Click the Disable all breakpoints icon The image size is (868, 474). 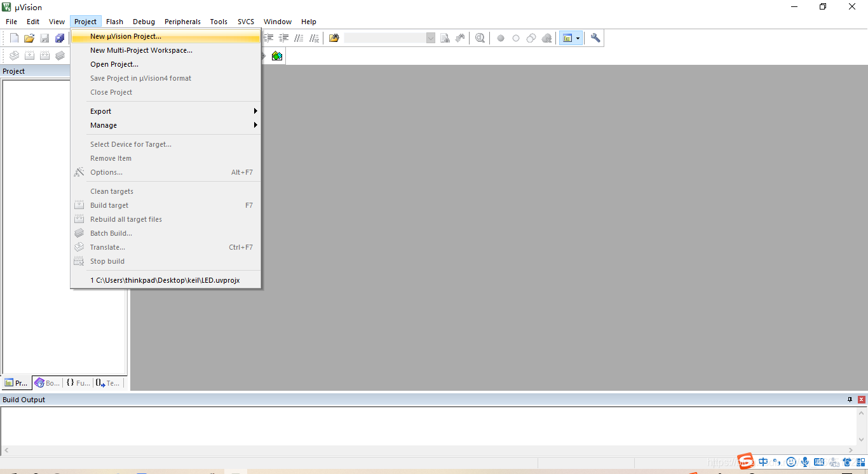[x=531, y=38]
